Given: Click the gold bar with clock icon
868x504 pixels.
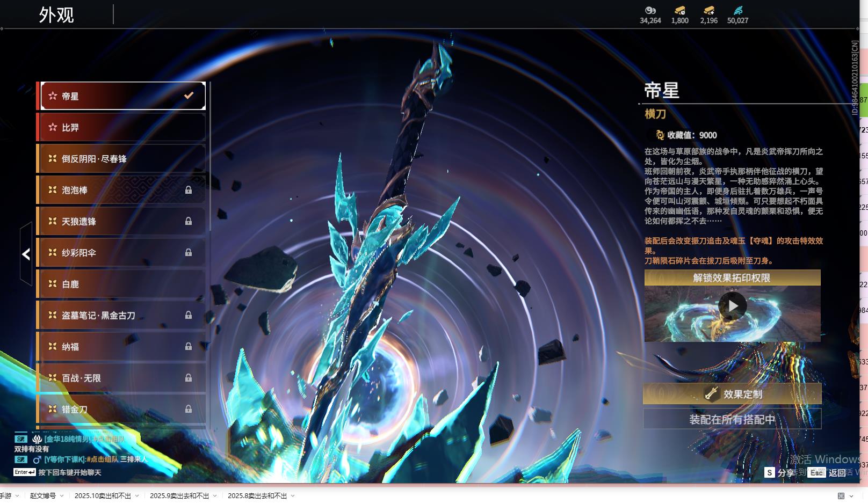Looking at the screenshot, I should [x=680, y=10].
